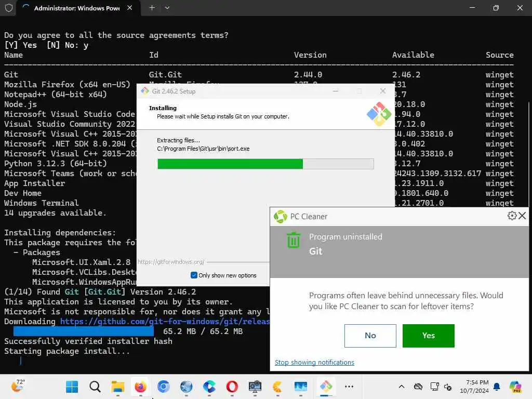Click No in PC Cleaner notification
Image resolution: width=532 pixels, height=399 pixels.
click(x=370, y=336)
